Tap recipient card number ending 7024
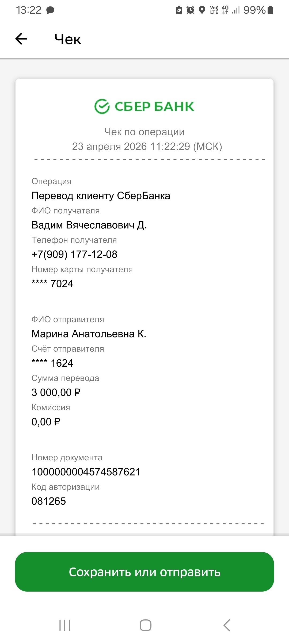Viewport: 289px width, 644px height. [52, 284]
